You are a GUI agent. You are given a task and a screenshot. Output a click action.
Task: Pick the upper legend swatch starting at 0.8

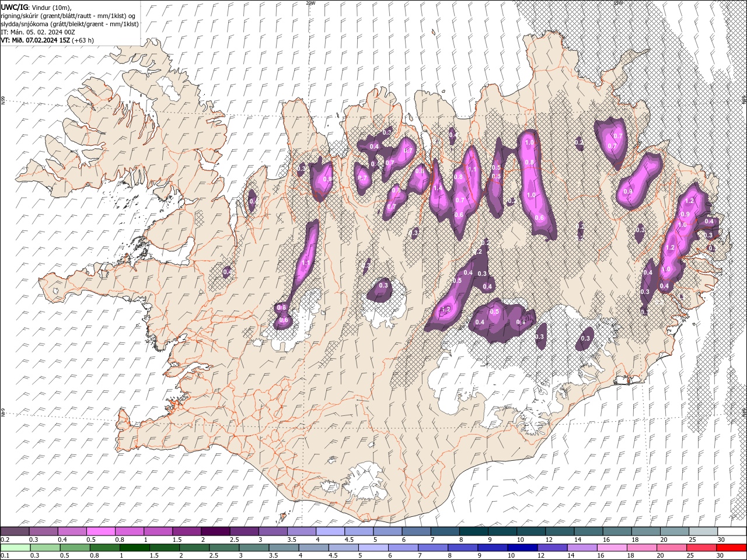tap(129, 531)
